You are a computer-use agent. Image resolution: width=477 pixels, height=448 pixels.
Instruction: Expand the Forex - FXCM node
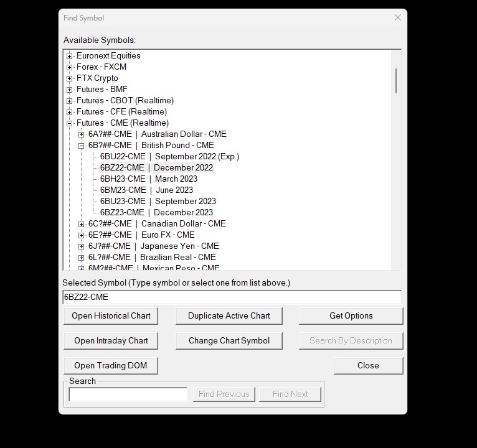pyautogui.click(x=69, y=67)
